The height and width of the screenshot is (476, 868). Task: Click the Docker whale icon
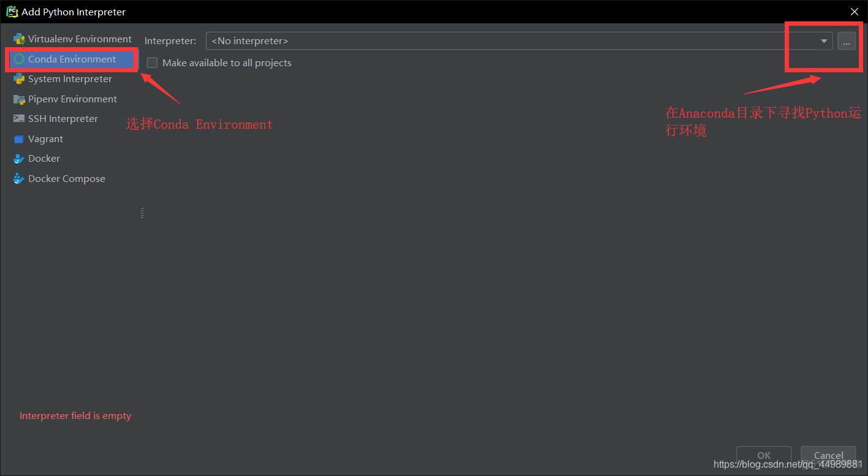(19, 159)
